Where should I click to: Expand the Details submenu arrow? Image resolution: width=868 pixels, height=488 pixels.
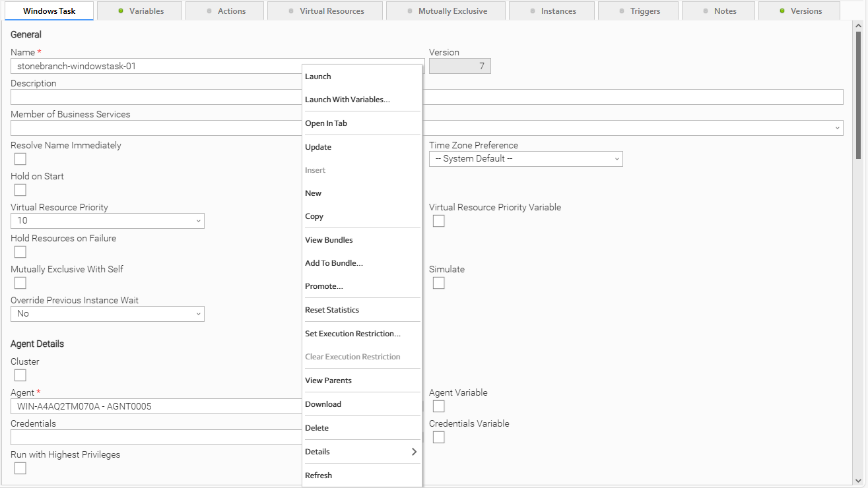414,452
